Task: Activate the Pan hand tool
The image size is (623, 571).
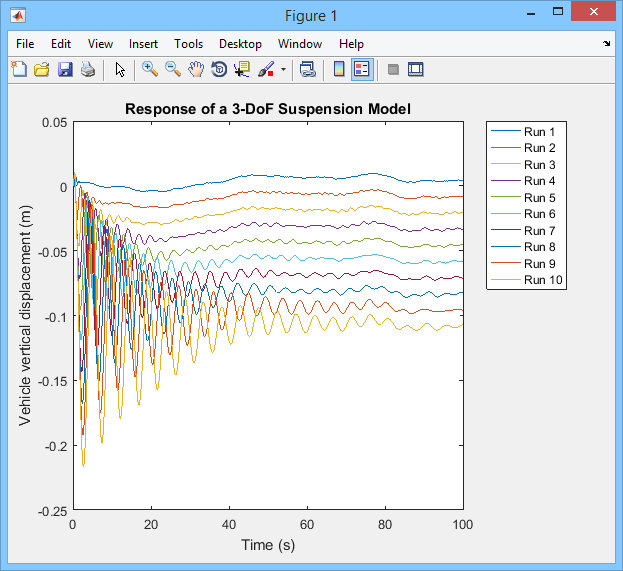Action: [196, 69]
